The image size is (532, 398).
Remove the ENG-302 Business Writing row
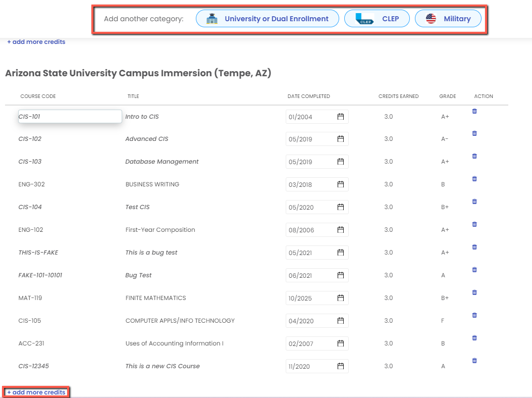point(474,179)
